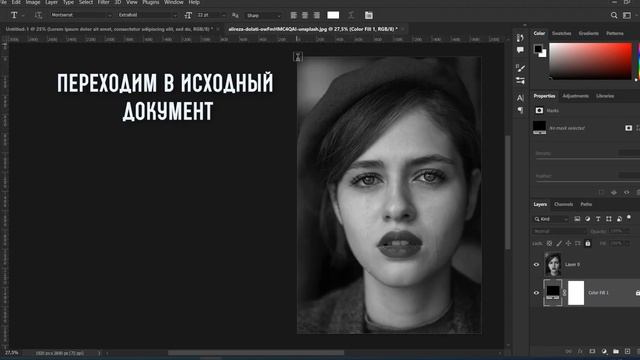Filter layers by type layers
This screenshot has height=360, width=640.
point(598,219)
